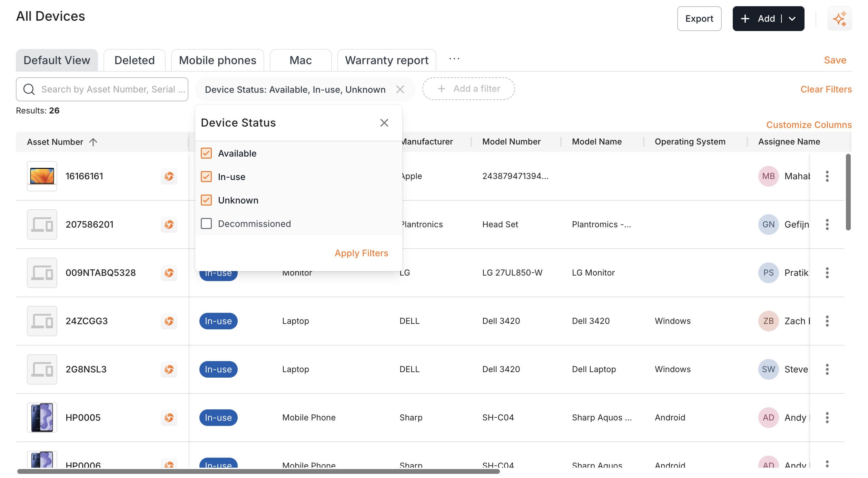Image resolution: width=868 pixels, height=478 pixels.
Task: Close the Device Status popup
Action: pyautogui.click(x=384, y=123)
